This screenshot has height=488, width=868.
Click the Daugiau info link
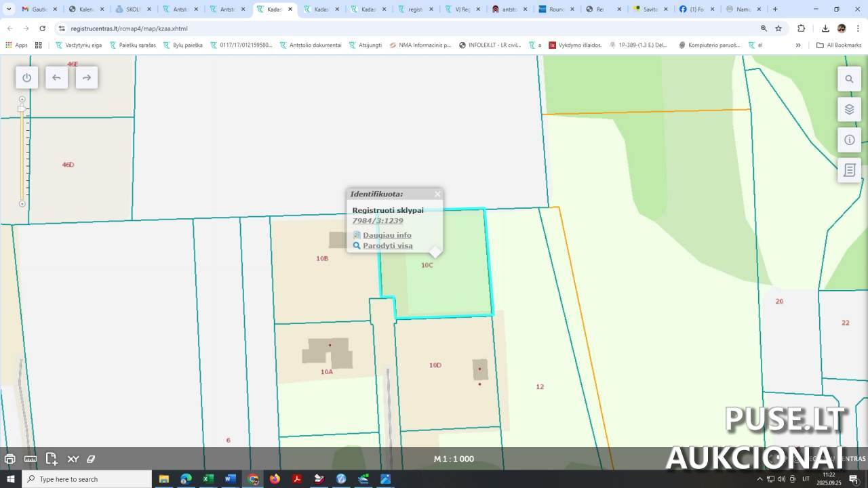(x=387, y=235)
